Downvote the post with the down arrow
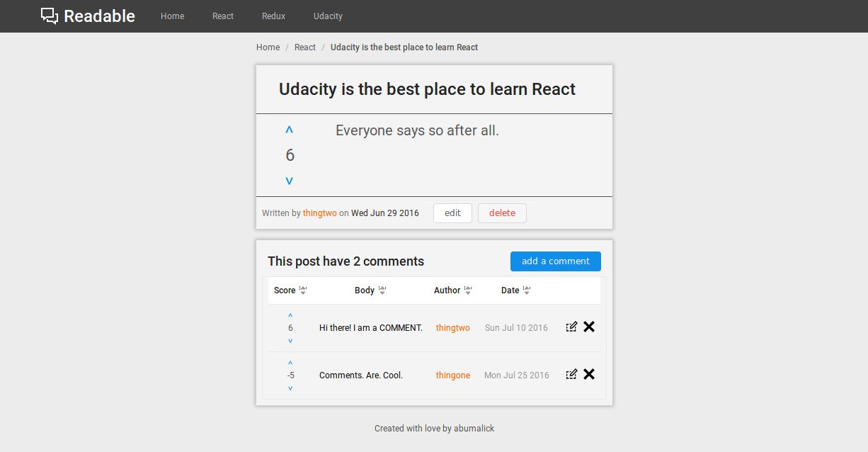The width and height of the screenshot is (868, 452). (x=289, y=181)
